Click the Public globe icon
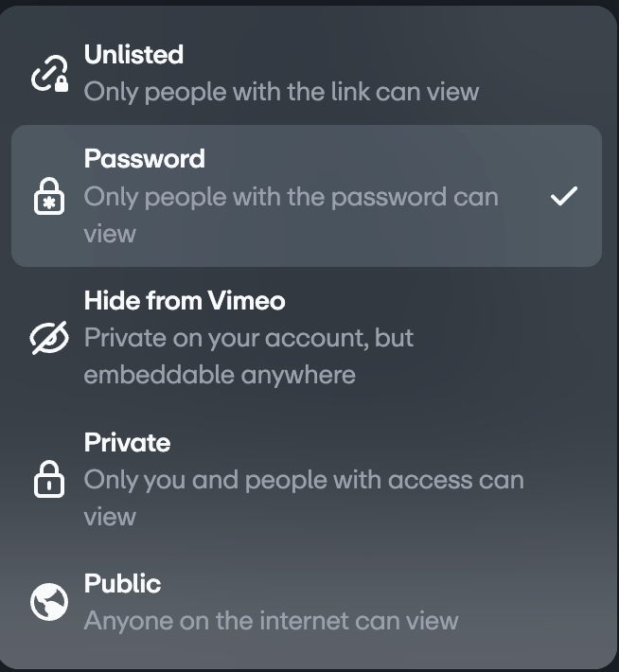619x672 pixels. point(49,602)
